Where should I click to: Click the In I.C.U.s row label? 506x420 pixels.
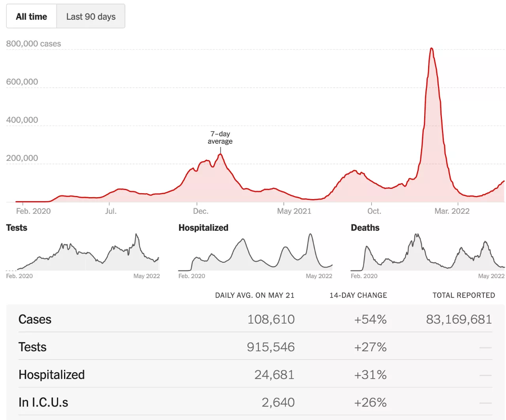click(43, 402)
